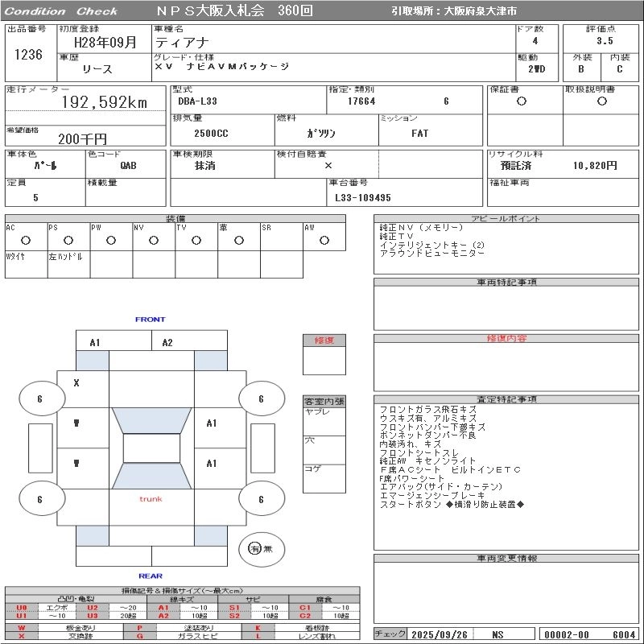Click the chassis number L33-109495 field
The image size is (644, 644).
click(363, 197)
